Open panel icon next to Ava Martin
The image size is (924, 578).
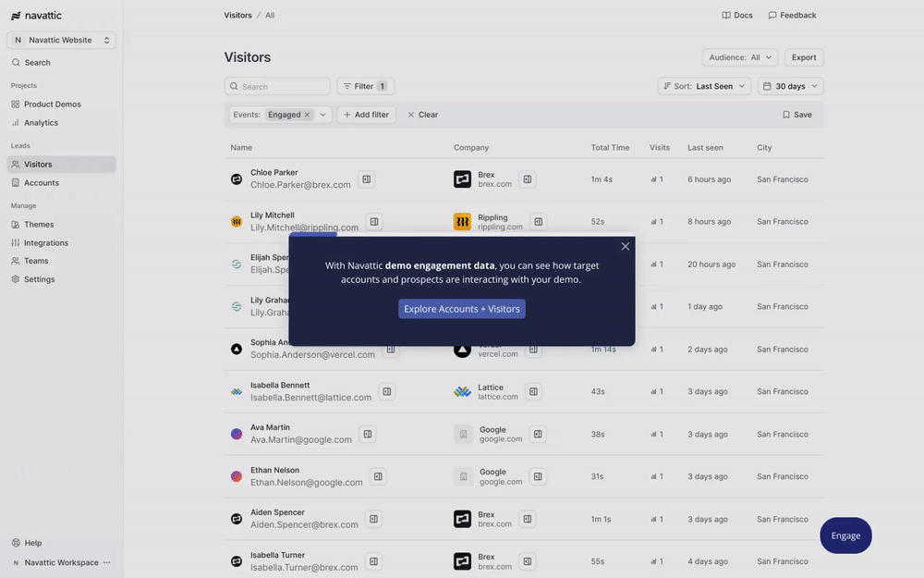(x=367, y=434)
